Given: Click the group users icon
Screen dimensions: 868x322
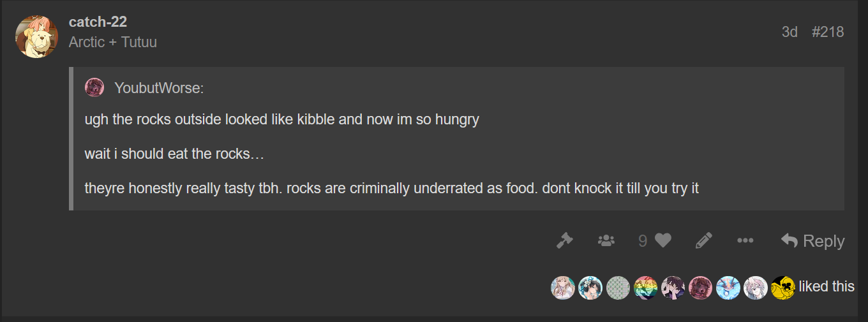Looking at the screenshot, I should [x=606, y=240].
